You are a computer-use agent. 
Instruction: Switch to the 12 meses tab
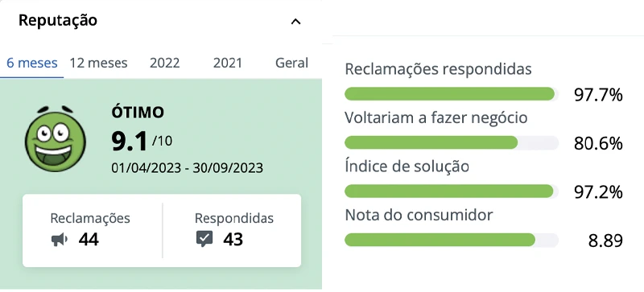(x=98, y=64)
